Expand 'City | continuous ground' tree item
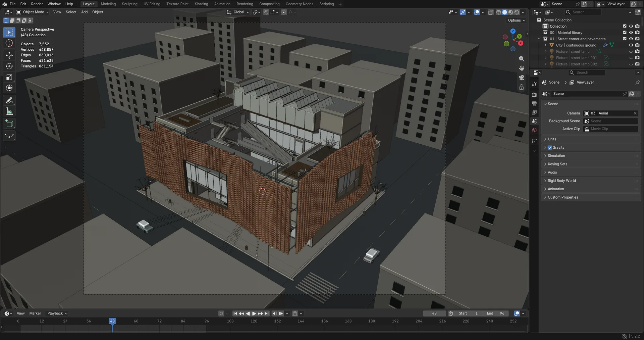 point(545,45)
